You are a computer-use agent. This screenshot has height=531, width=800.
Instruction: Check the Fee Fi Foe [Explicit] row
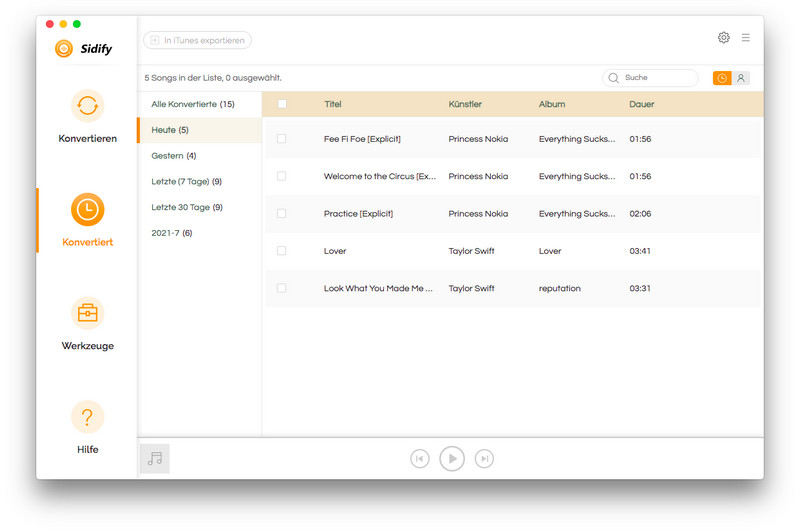[281, 139]
